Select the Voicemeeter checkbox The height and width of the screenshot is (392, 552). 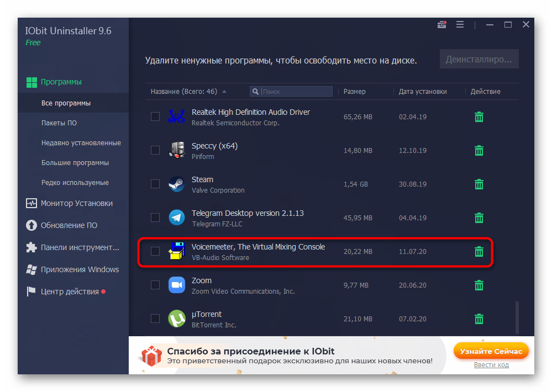[x=155, y=251]
